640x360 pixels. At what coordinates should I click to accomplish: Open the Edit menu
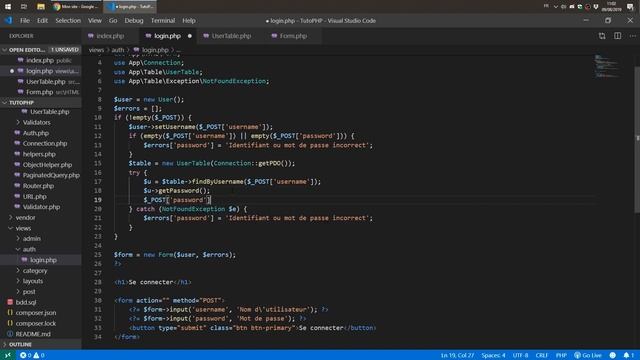42,20
